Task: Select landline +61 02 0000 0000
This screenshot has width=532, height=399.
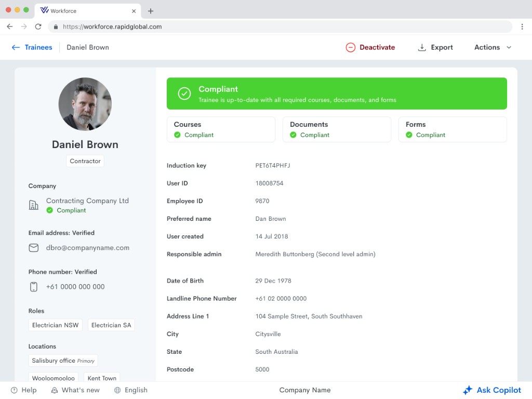Action: pos(281,299)
